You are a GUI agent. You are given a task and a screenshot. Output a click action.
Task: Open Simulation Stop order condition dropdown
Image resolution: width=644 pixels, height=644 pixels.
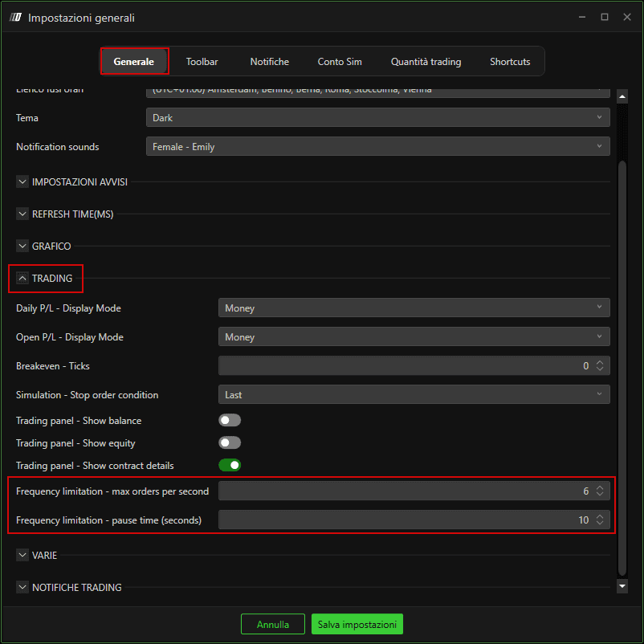(414, 395)
